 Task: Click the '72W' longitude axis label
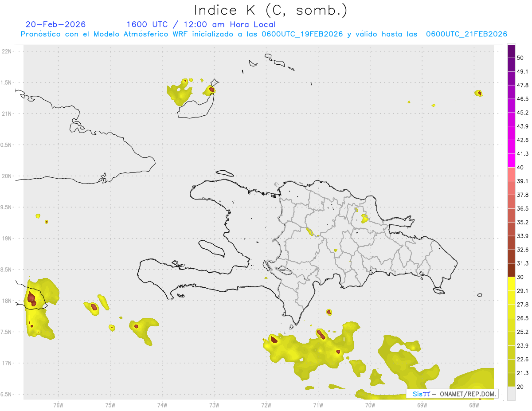point(266,405)
